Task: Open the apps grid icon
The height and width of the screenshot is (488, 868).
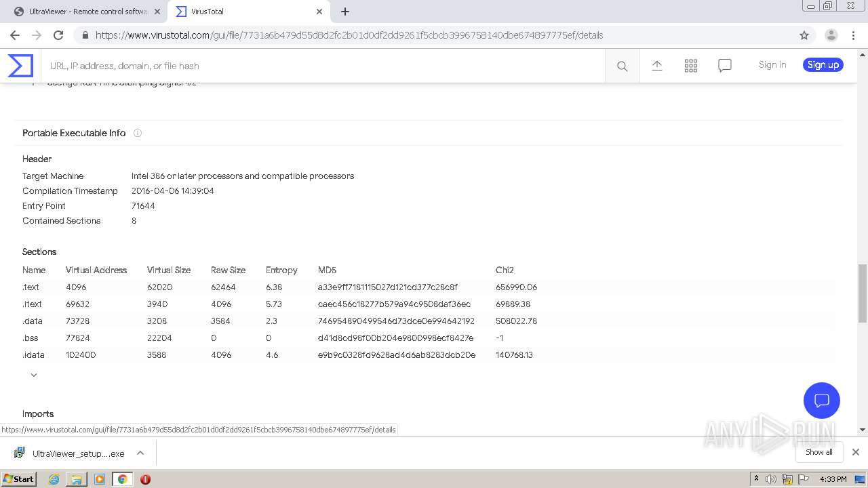Action: click(691, 66)
